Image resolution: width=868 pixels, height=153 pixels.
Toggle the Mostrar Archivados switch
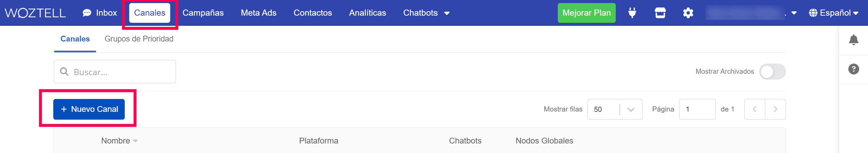tap(772, 71)
